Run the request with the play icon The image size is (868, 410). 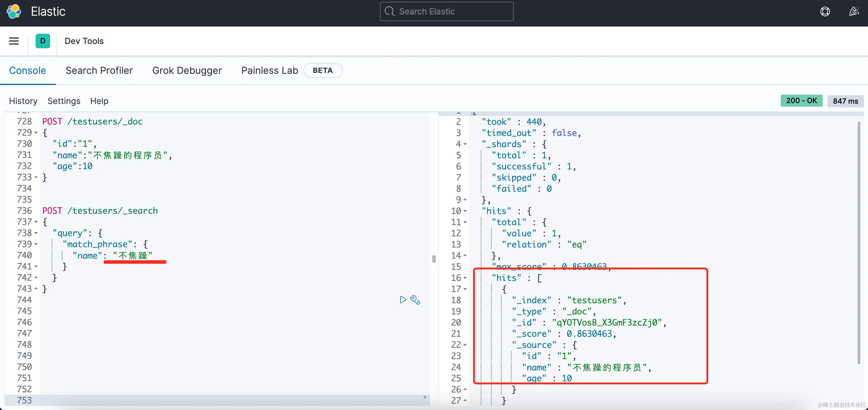403,300
